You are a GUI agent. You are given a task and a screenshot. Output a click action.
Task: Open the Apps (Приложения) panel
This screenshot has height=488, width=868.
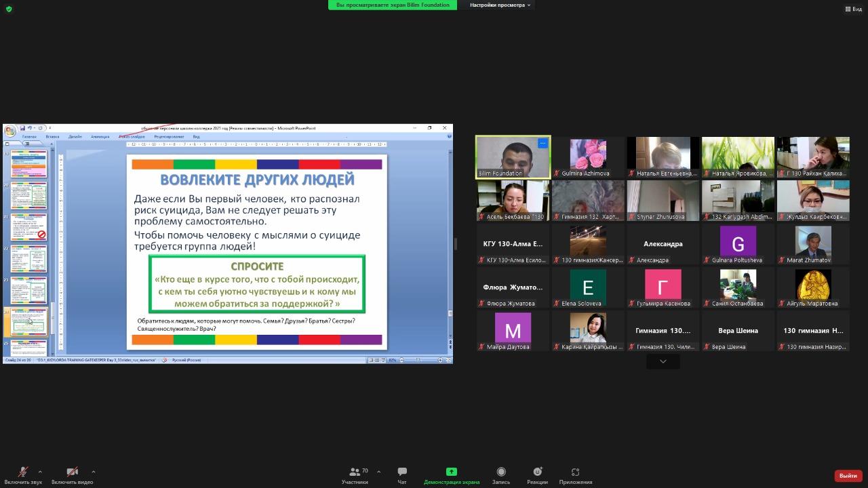click(x=575, y=472)
